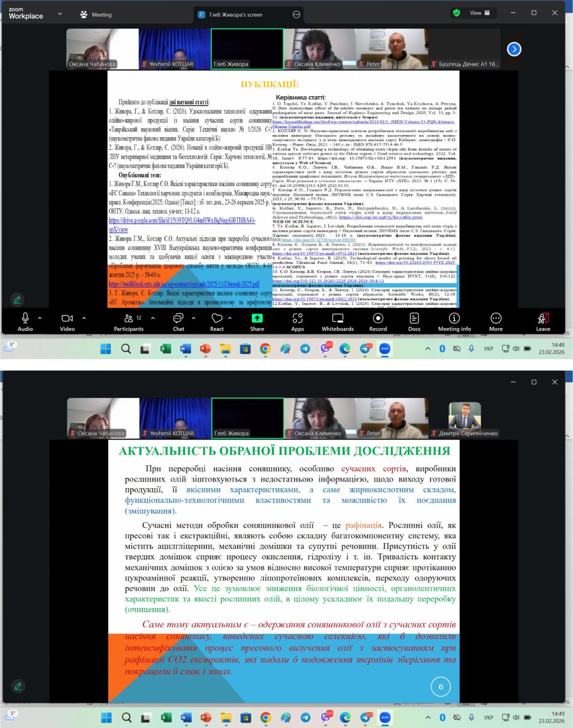Show Meeting info details
573x728 pixels.
point(454,322)
